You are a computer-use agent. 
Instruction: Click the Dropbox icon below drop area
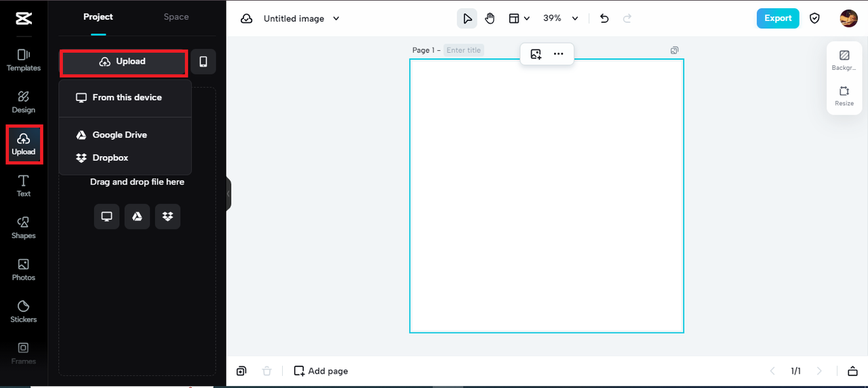click(x=167, y=216)
